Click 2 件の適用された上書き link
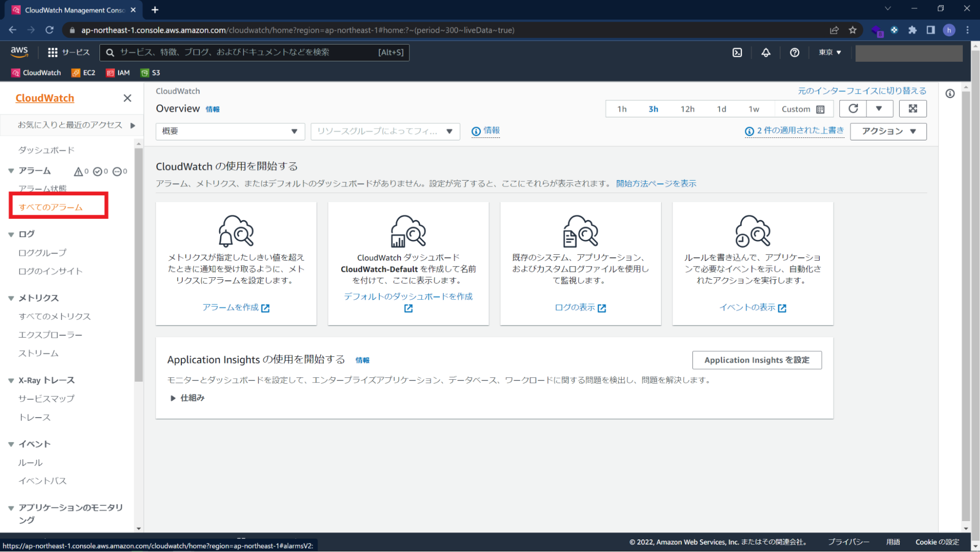Viewport: 980px width, 552px height. point(794,131)
